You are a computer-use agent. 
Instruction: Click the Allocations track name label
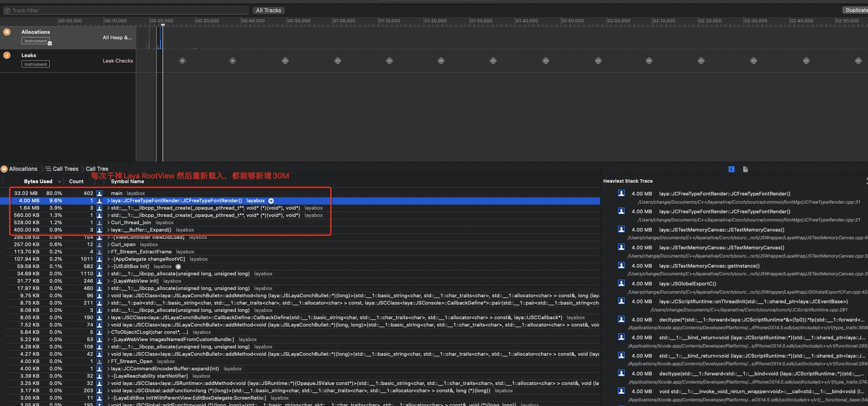click(x=36, y=32)
